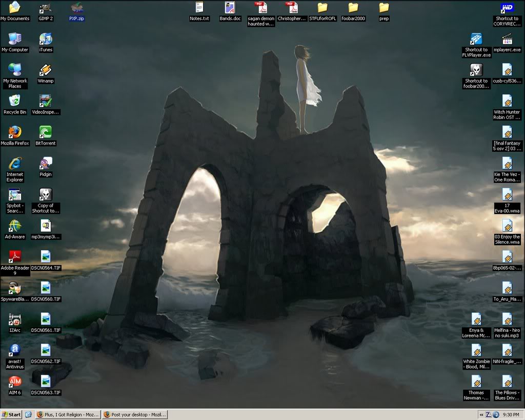Open the Pidgin messenger shortcut
525x420 pixels.
click(46, 163)
